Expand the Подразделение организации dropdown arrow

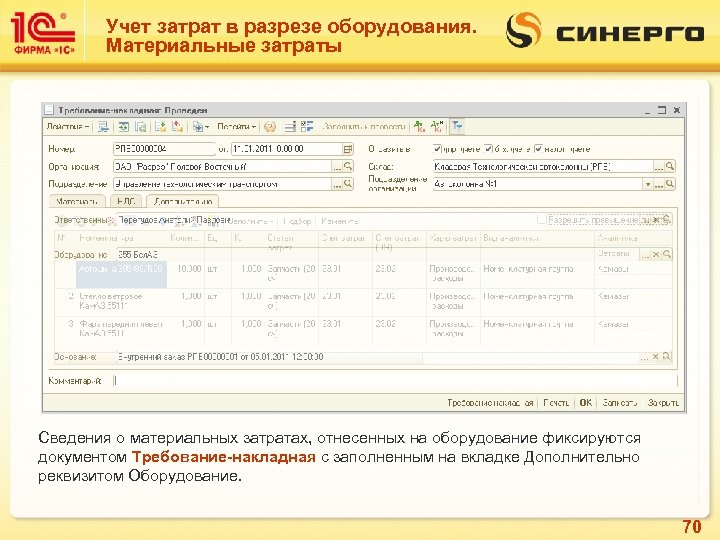(x=647, y=184)
